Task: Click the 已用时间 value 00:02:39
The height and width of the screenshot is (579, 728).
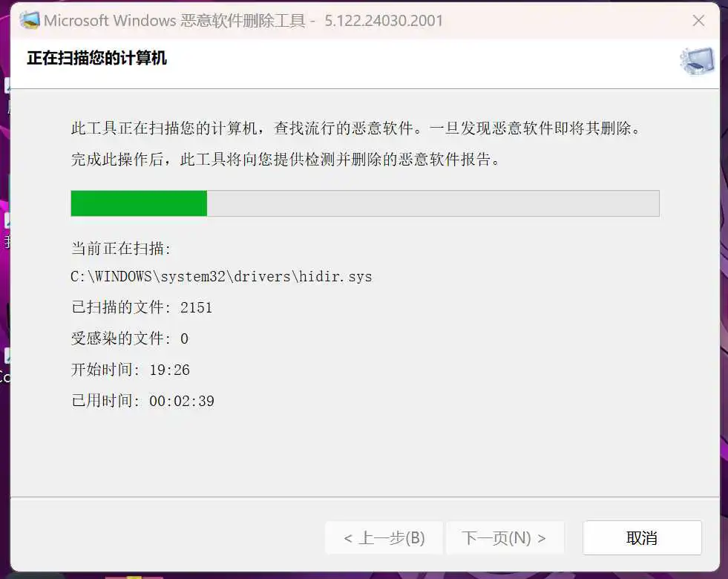Action: pyautogui.click(x=182, y=401)
